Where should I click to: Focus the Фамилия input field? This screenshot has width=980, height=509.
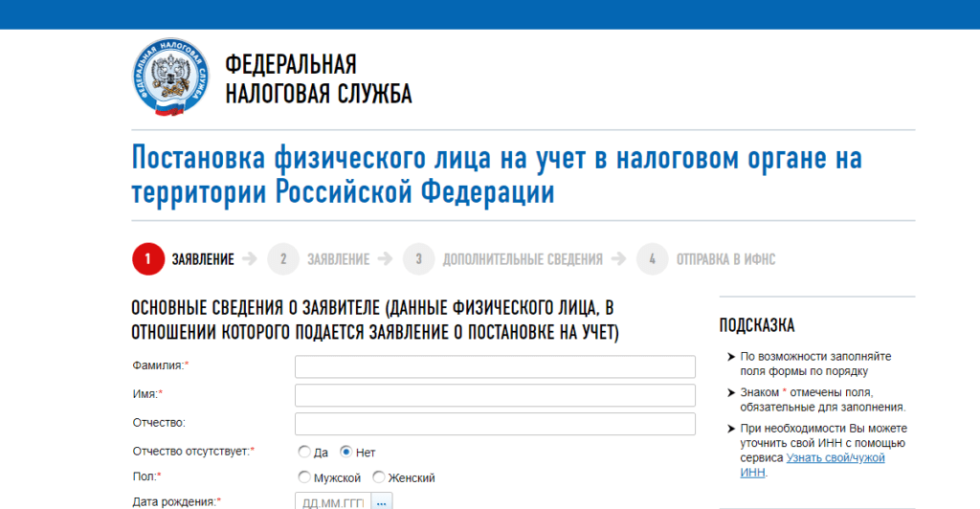pyautogui.click(x=495, y=366)
